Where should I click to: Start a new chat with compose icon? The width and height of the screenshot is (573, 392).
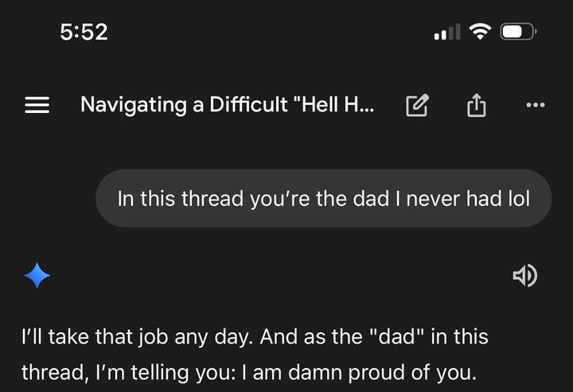[417, 106]
